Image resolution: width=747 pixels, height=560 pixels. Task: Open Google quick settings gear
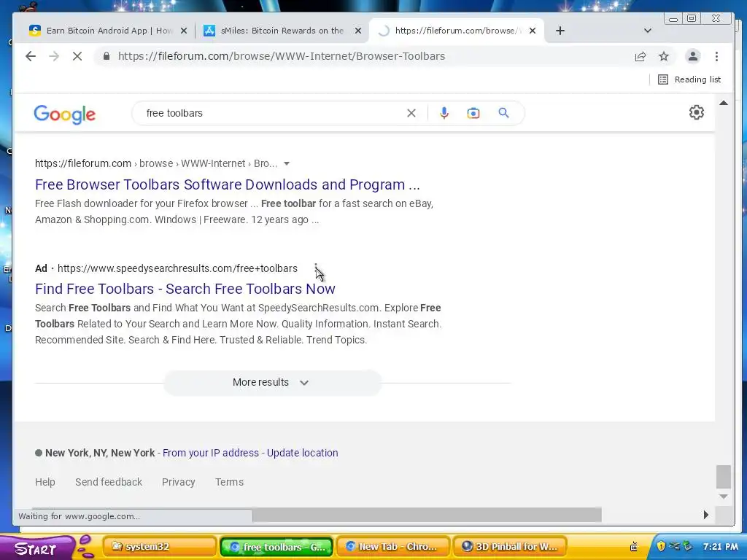click(x=697, y=112)
